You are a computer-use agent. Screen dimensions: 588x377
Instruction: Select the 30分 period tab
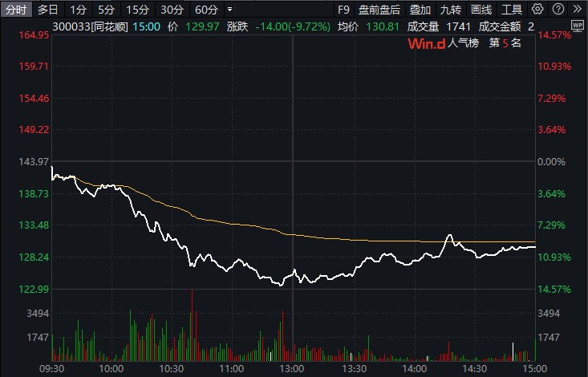point(172,10)
